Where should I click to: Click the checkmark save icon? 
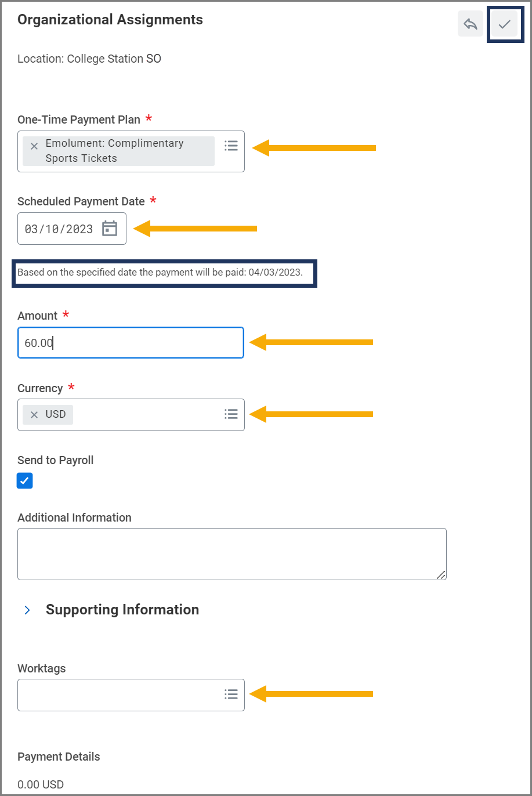504,24
